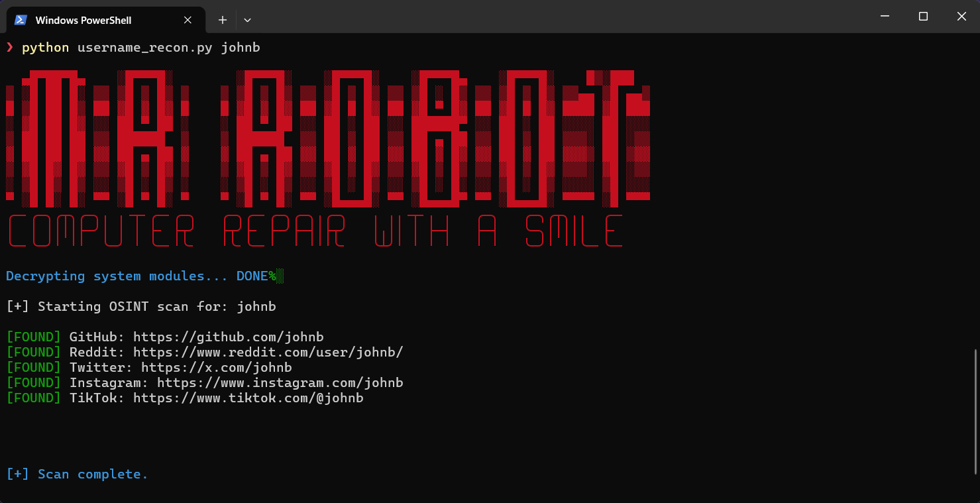Close the Windows PowerShell tab
This screenshot has height=503, width=980.
[188, 20]
